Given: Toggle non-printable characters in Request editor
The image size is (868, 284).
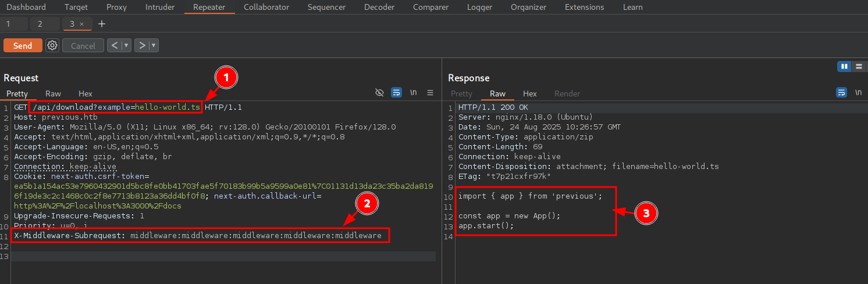Looking at the screenshot, I should [414, 93].
